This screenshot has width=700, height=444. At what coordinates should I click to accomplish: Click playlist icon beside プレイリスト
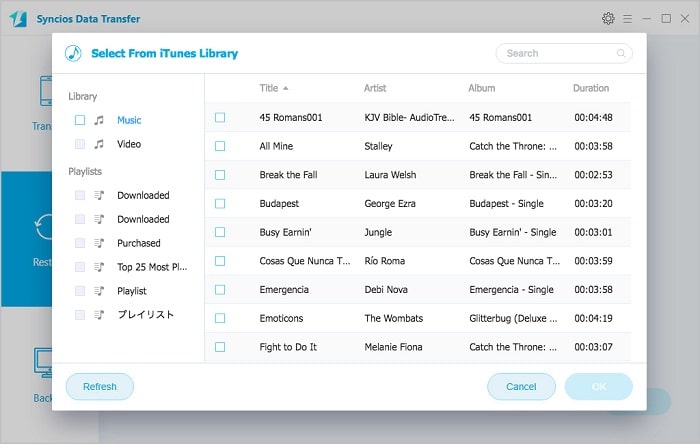(99, 315)
